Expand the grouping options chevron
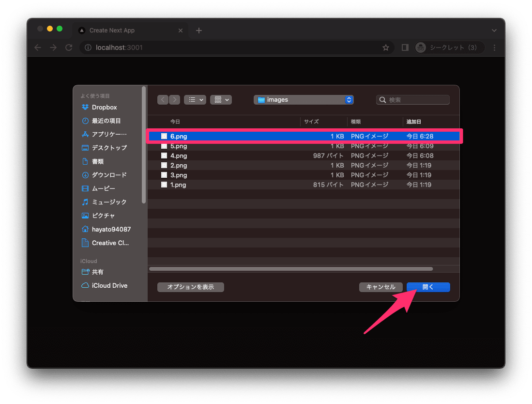 (227, 99)
